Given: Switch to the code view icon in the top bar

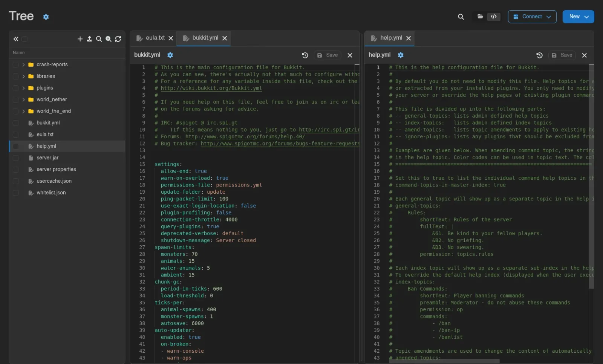Looking at the screenshot, I should coord(493,17).
